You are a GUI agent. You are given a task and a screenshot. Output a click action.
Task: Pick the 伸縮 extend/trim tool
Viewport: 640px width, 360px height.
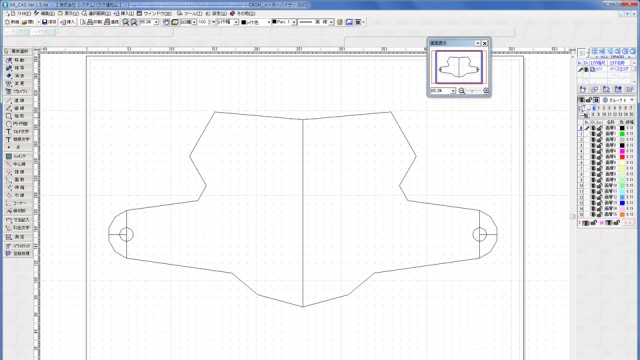pos(18,187)
